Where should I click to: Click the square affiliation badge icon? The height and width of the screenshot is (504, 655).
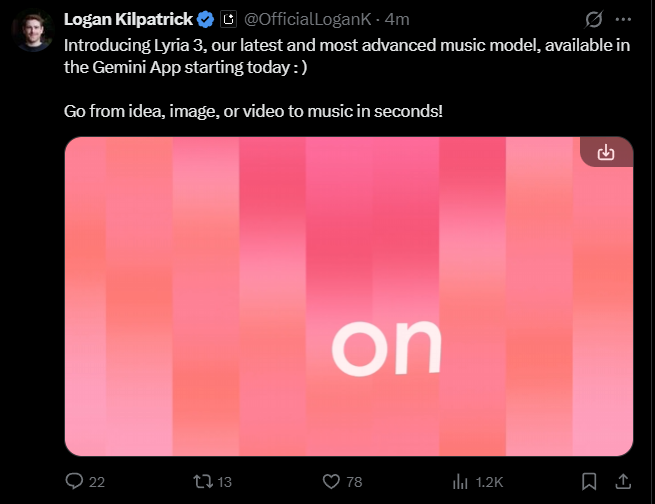(x=228, y=19)
